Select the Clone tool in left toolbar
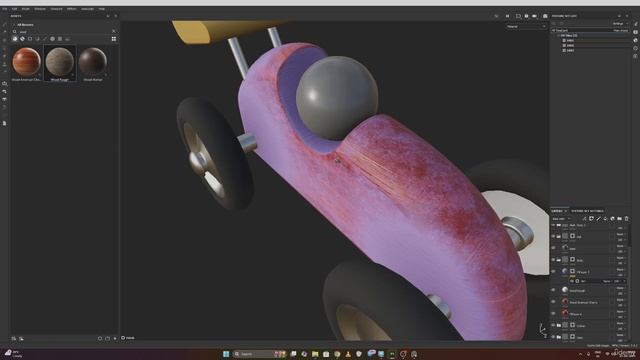The image size is (640, 360). tap(4, 64)
